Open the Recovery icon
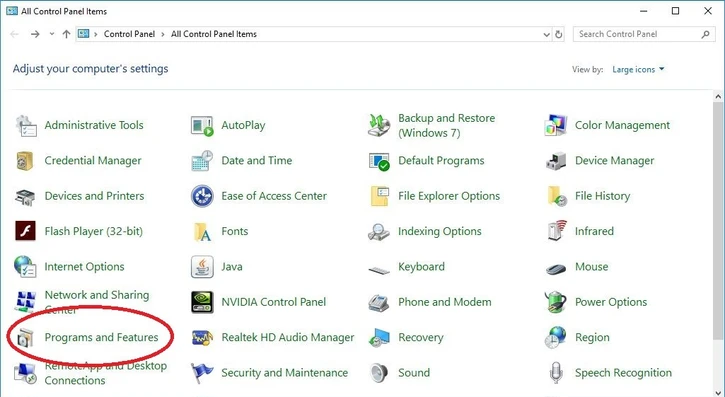Screen dimensions: 725x397 click(379, 338)
